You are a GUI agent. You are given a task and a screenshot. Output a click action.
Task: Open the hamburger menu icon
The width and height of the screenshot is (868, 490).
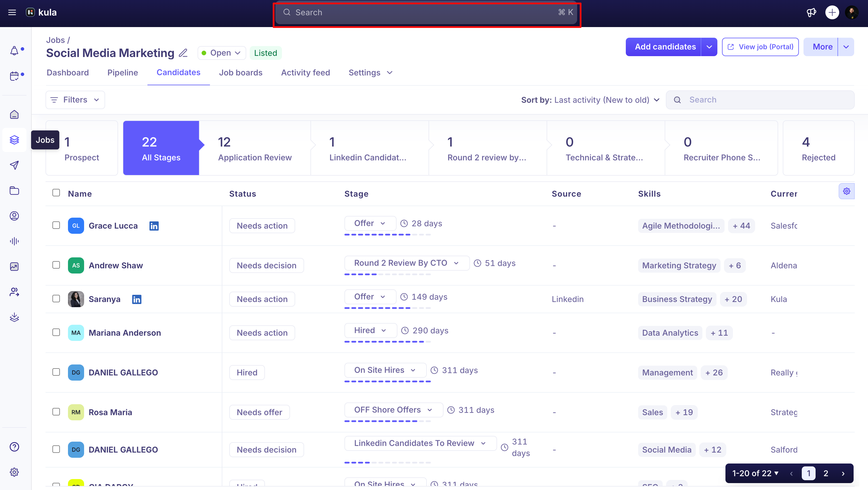coord(12,12)
